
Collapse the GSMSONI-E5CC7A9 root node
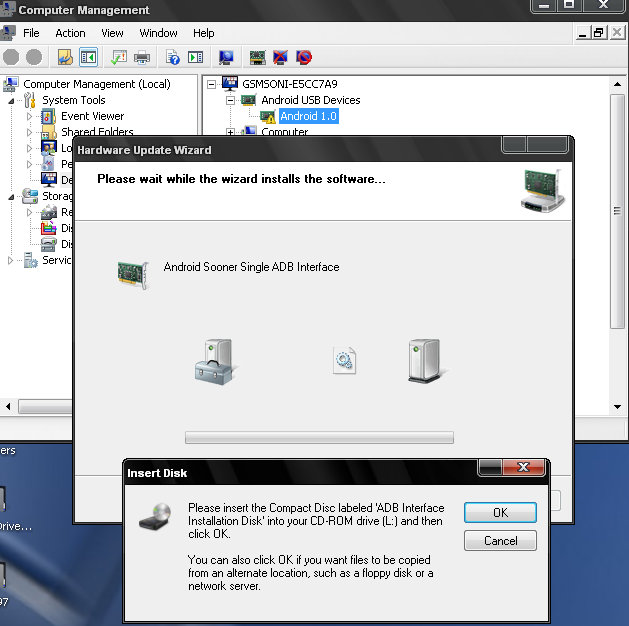212,84
